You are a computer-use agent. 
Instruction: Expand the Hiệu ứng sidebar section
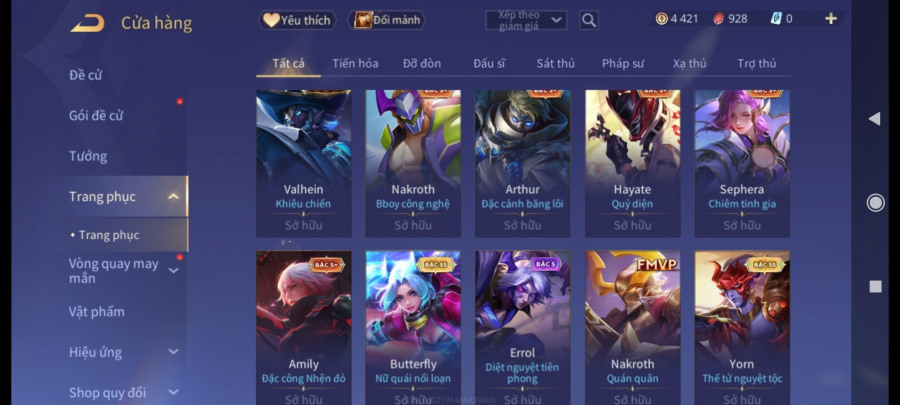pyautogui.click(x=173, y=352)
